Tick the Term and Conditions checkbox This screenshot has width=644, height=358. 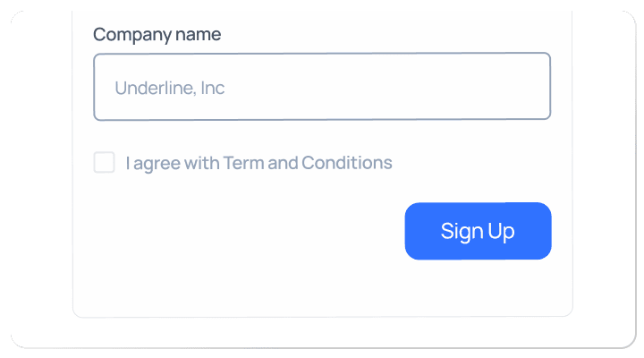point(105,163)
